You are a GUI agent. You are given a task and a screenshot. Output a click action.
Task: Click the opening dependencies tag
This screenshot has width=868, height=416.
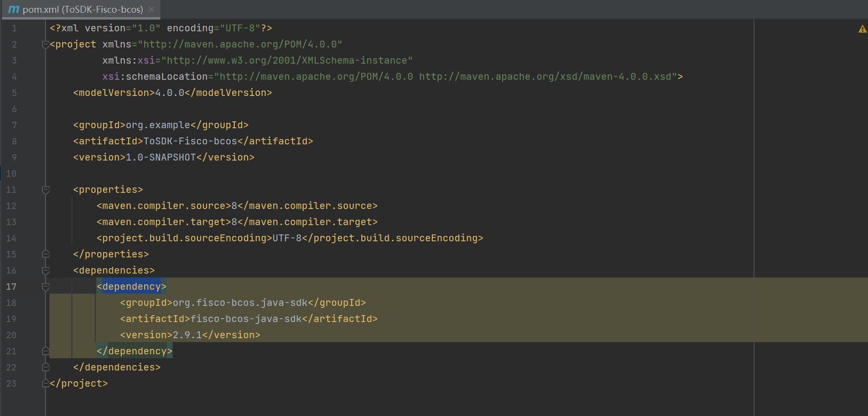(114, 271)
